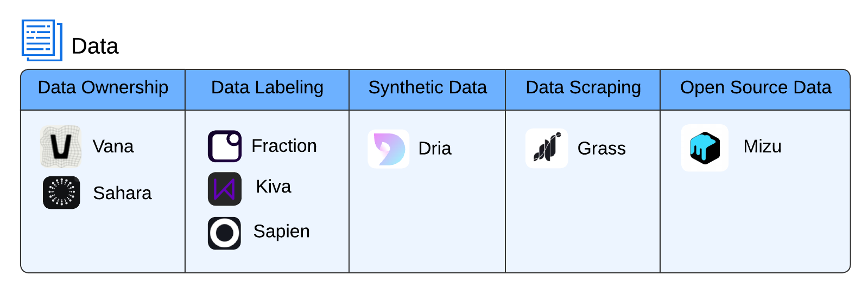Click the Vana project name
Screen dimensions: 868x294
point(113,146)
